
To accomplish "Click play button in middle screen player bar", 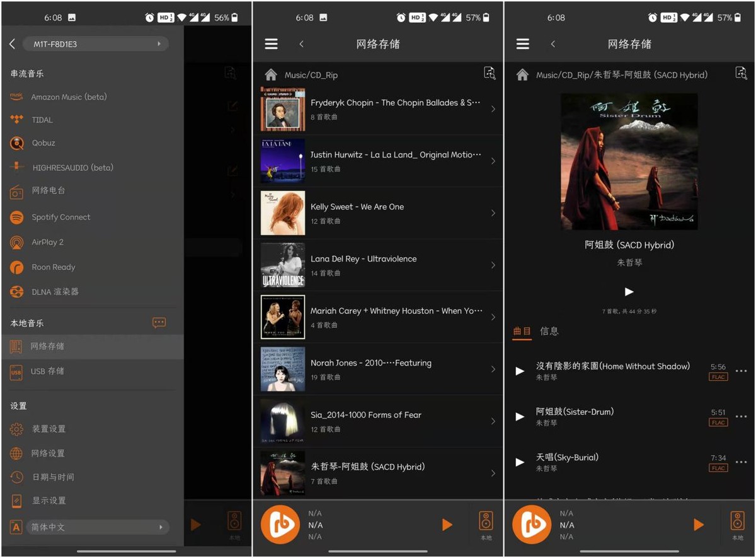I will click(447, 525).
